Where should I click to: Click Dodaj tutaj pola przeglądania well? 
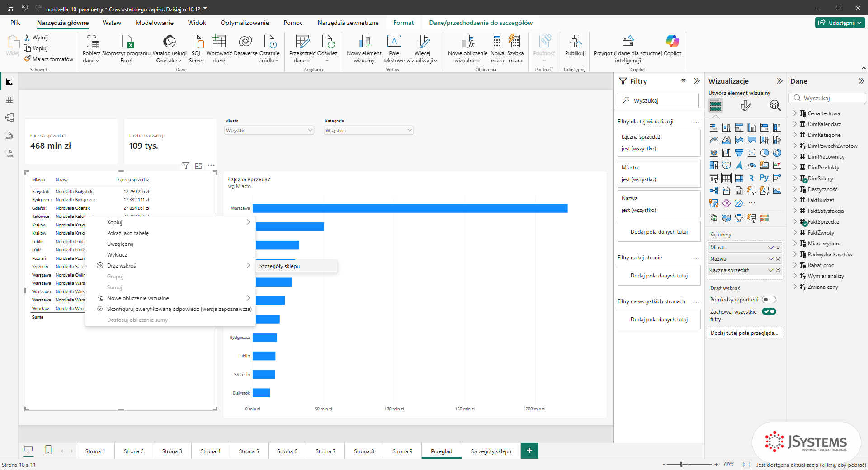click(x=745, y=333)
